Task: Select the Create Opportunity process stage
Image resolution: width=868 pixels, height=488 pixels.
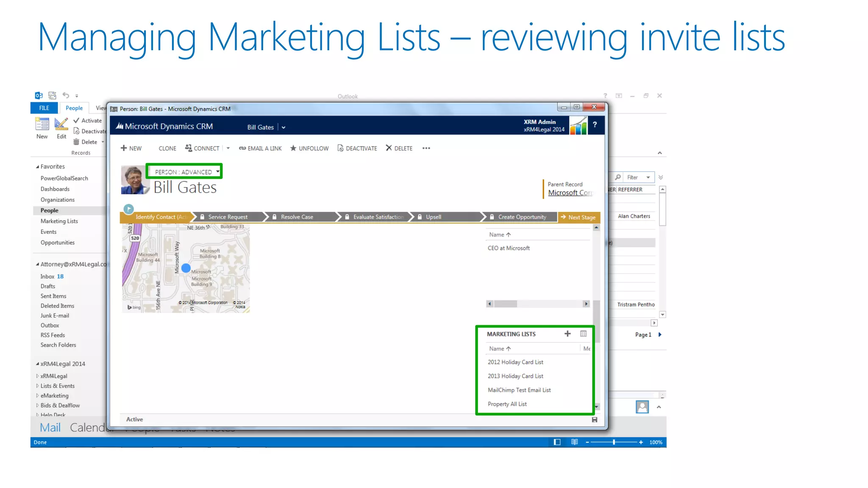Action: pyautogui.click(x=522, y=217)
